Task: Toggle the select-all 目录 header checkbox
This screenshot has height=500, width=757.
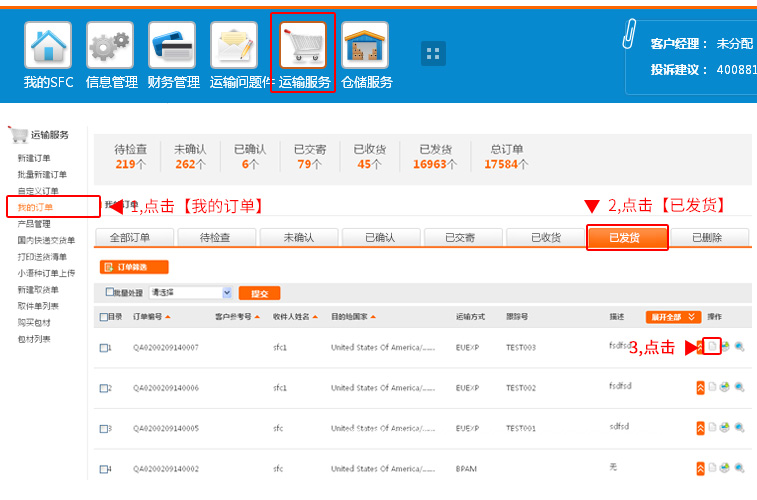Action: pos(104,317)
